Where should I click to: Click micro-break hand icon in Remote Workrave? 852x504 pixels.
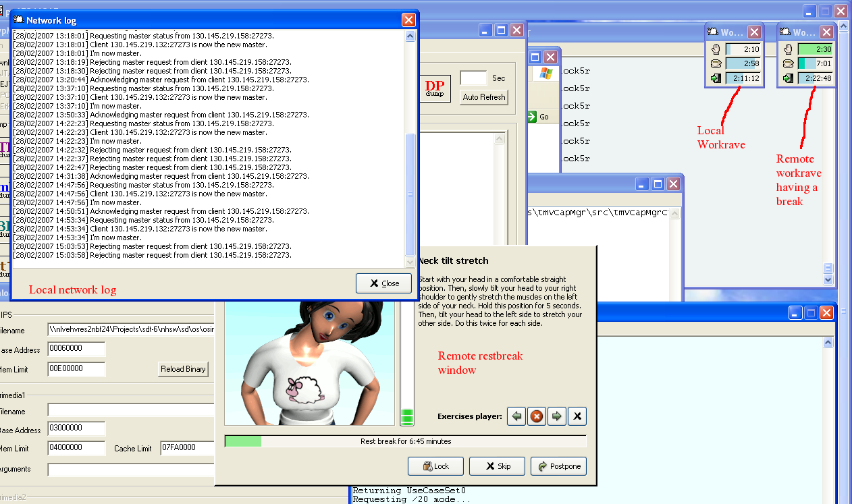pos(788,49)
